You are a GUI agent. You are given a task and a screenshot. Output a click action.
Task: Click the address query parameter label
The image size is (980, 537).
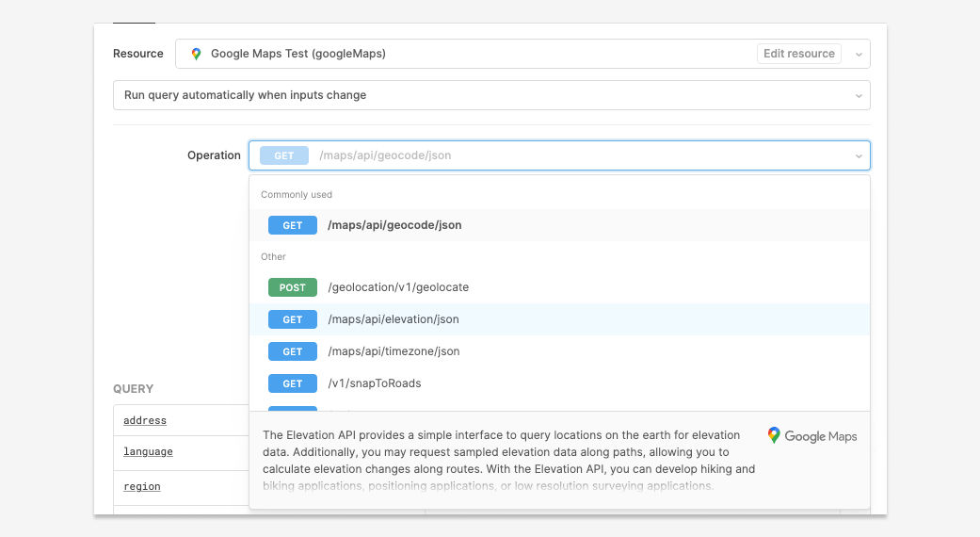[x=145, y=421]
